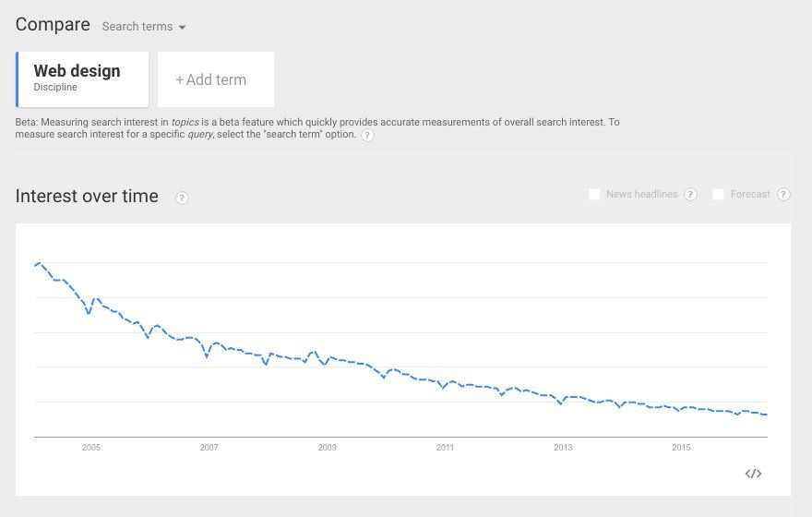Open help icon next to Interest over time
The width and height of the screenshot is (812, 517).
(x=182, y=198)
